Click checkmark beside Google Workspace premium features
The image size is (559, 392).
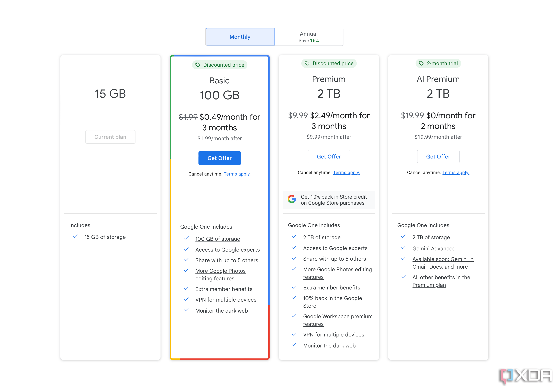(x=294, y=316)
